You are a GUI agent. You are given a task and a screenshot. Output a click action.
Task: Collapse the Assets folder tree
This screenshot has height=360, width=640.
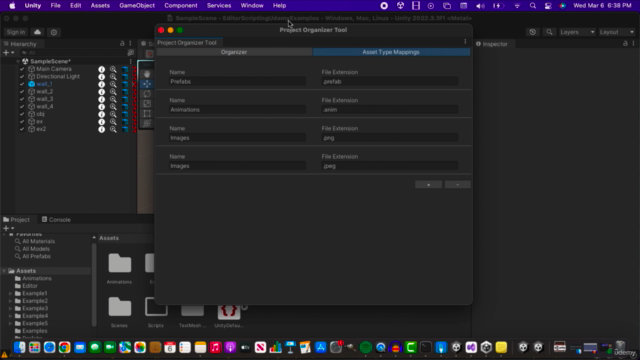4,271
